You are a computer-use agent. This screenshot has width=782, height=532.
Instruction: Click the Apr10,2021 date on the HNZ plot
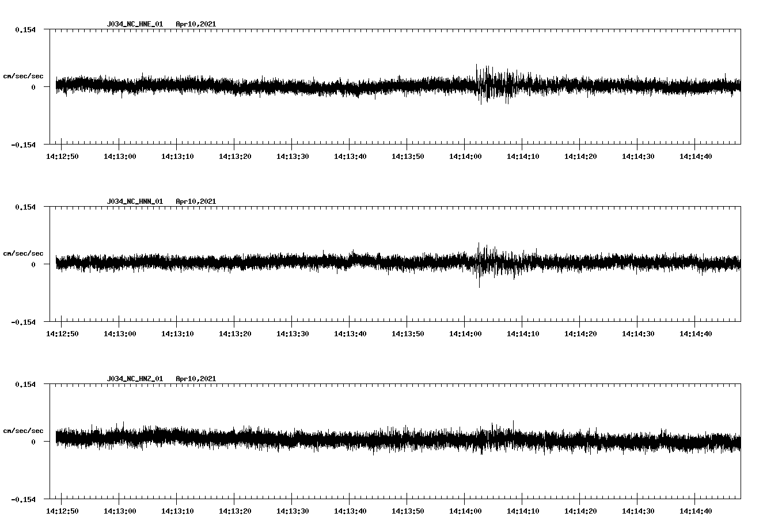196,378
